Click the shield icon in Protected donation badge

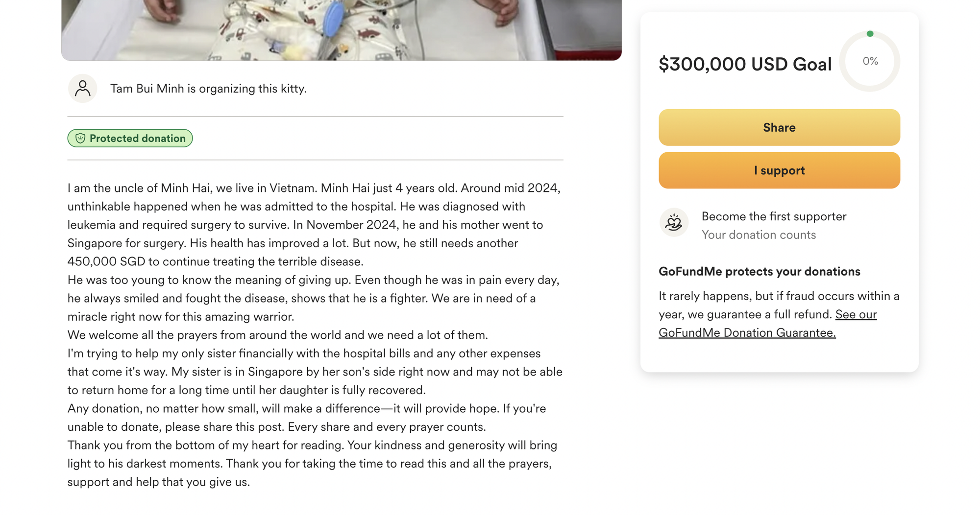pos(80,139)
